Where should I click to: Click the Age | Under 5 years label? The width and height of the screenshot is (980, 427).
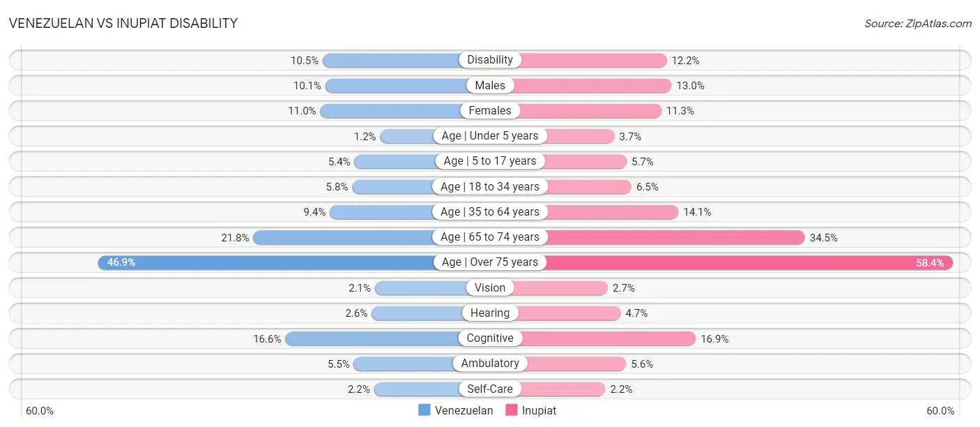click(490, 136)
